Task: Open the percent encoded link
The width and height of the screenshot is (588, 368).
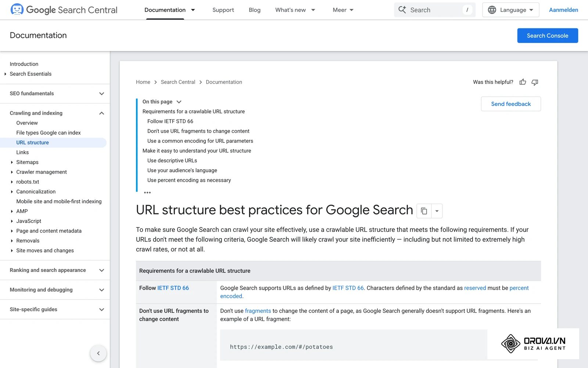Action: point(519,288)
